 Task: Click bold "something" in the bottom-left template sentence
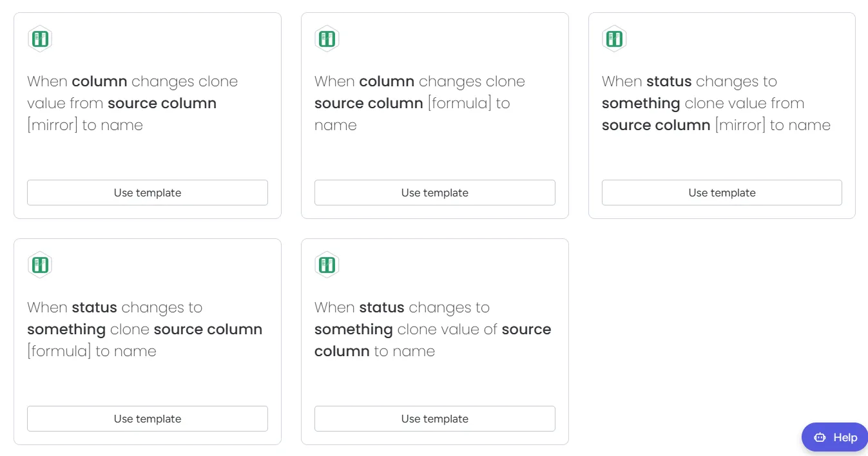point(66,329)
